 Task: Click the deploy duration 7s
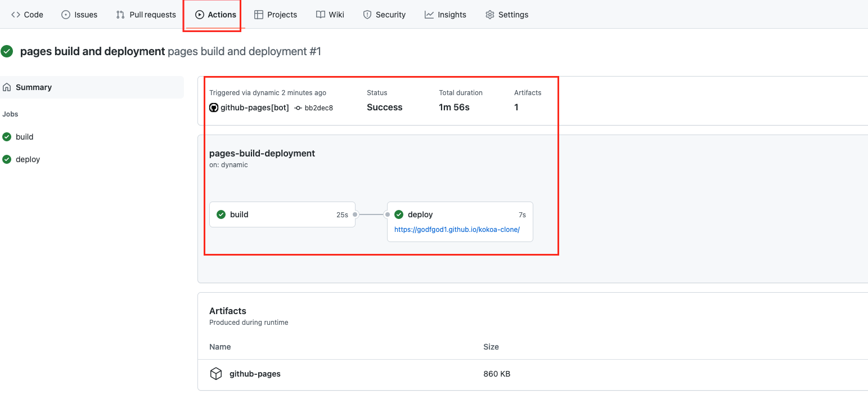522,215
